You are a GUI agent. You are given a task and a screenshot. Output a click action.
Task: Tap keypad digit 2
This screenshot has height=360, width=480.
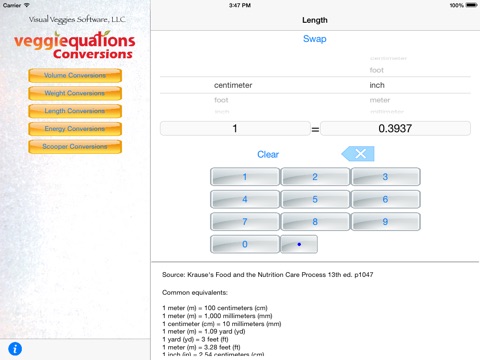(x=315, y=177)
